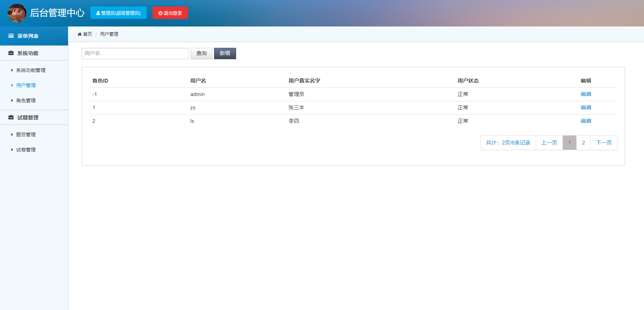This screenshot has width=644, height=310.
Task: Click the 用户名 search input field
Action: coord(135,53)
